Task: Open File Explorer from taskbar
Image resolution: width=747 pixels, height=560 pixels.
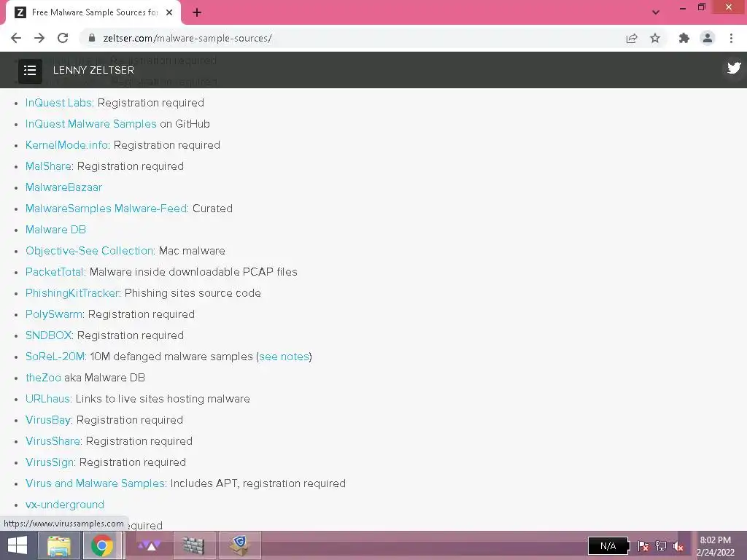Action: pyautogui.click(x=59, y=545)
